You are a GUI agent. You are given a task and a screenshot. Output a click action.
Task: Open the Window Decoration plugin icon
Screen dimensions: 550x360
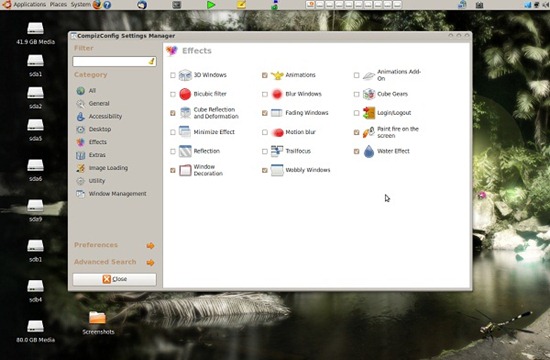point(185,170)
